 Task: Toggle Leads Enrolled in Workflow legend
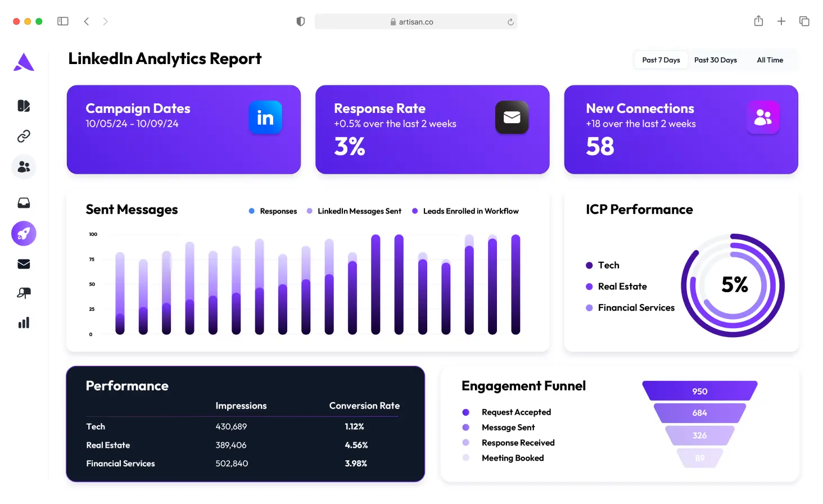465,211
